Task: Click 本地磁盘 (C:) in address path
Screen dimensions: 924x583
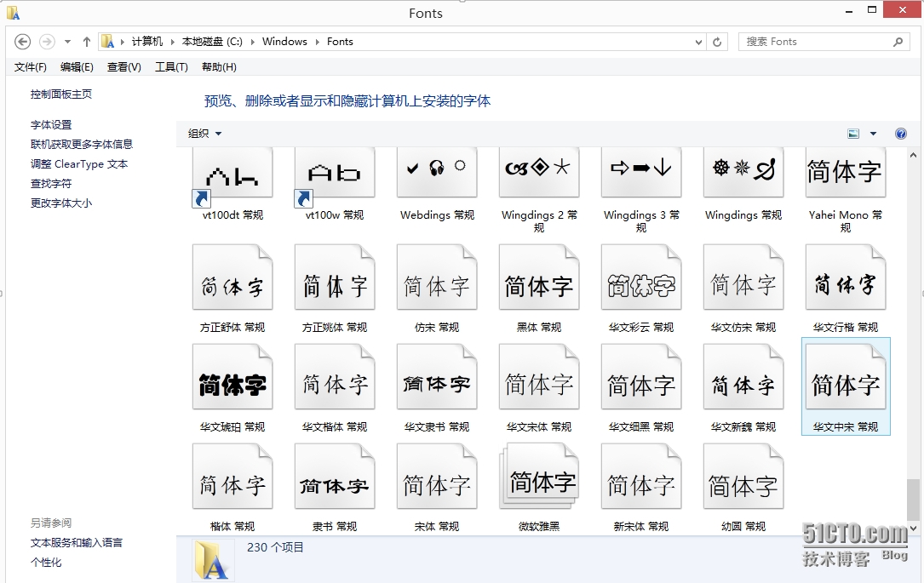Action: coord(212,42)
